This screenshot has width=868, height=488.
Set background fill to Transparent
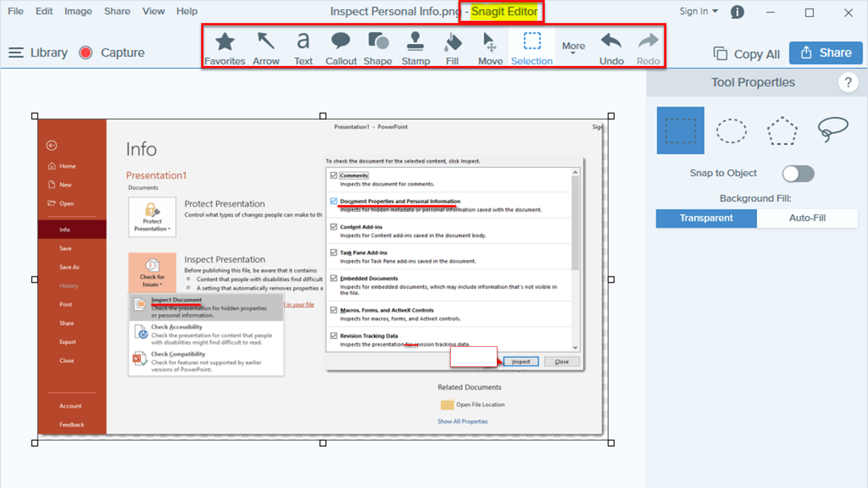(706, 218)
